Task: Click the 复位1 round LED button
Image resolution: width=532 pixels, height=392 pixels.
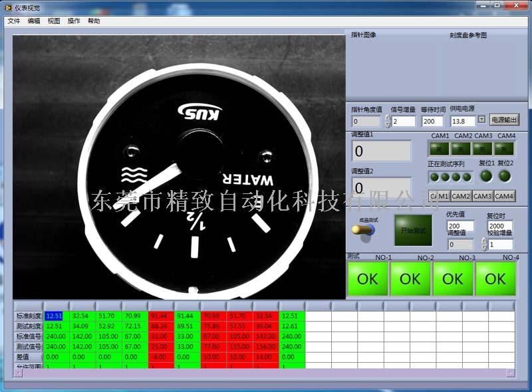Action: pyautogui.click(x=486, y=176)
